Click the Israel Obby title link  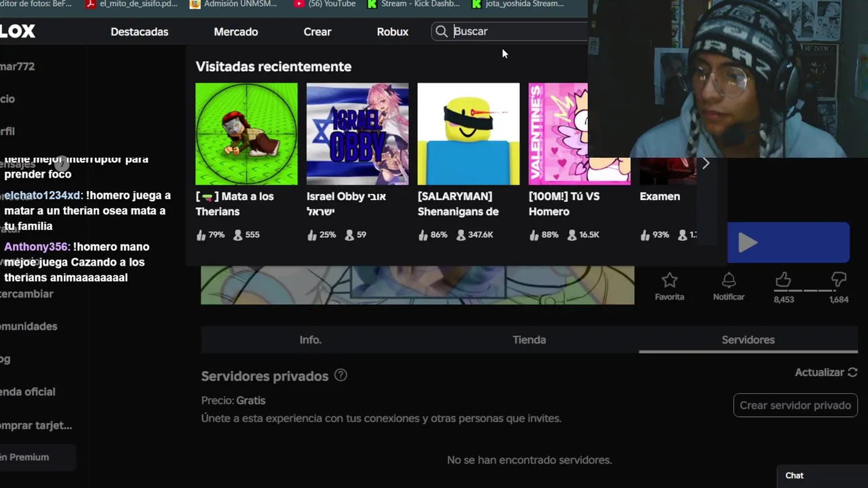click(347, 204)
